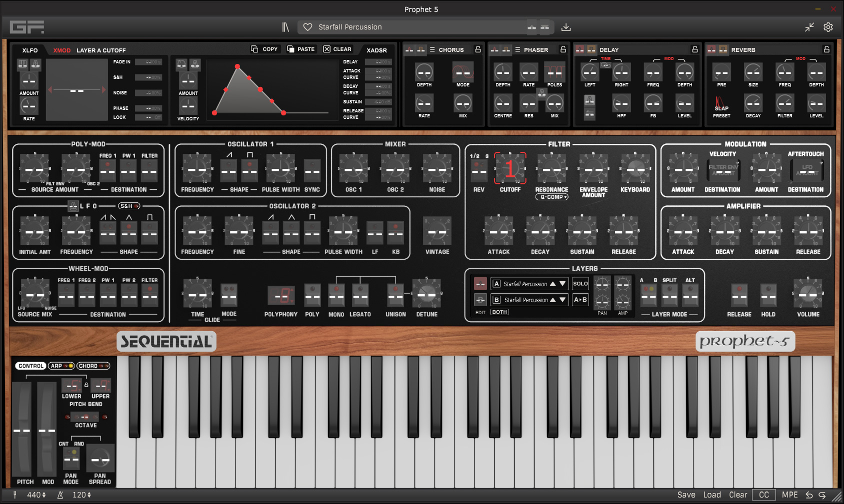The height and width of the screenshot is (504, 844).
Task: Open the Chorus hamburger menu icon
Action: [x=432, y=49]
